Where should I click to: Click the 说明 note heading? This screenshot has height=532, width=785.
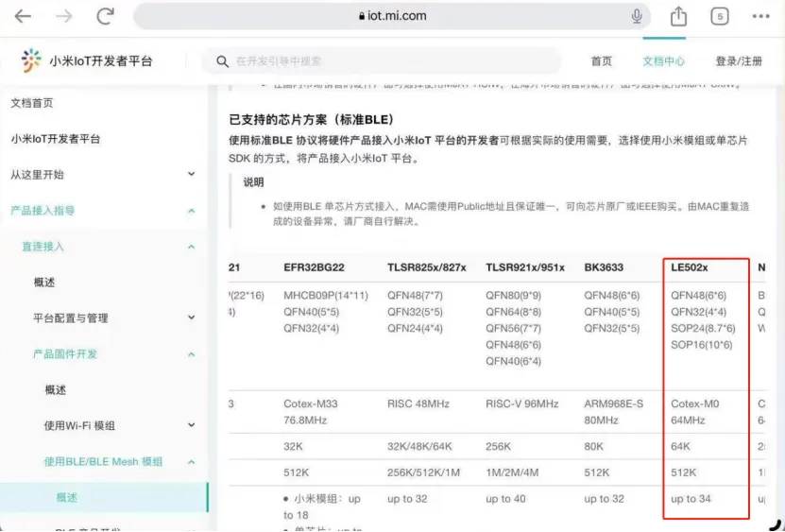click(x=253, y=182)
